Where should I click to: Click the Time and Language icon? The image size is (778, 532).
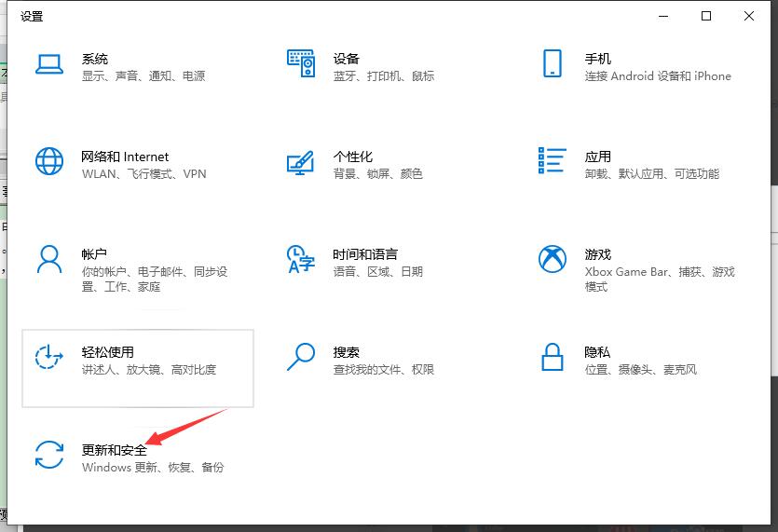click(x=300, y=259)
